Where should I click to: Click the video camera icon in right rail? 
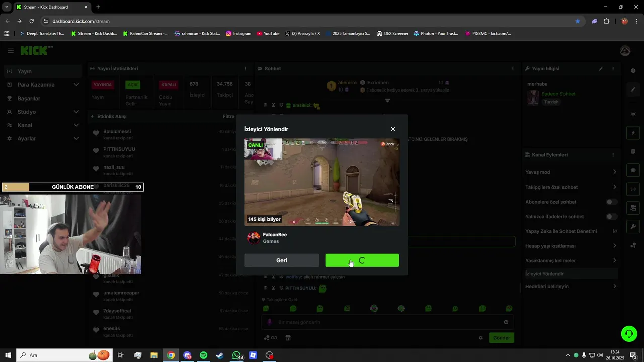633,208
